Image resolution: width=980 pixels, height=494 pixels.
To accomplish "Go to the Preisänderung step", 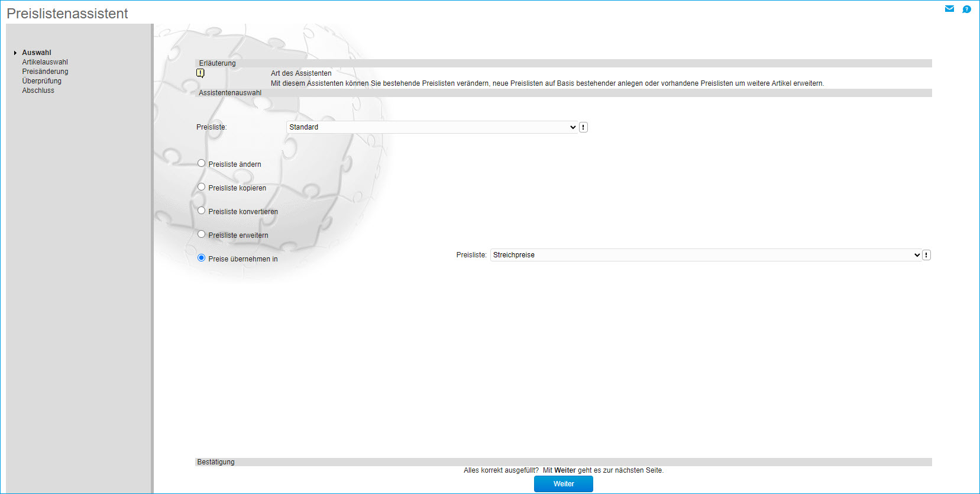I will (x=45, y=72).
